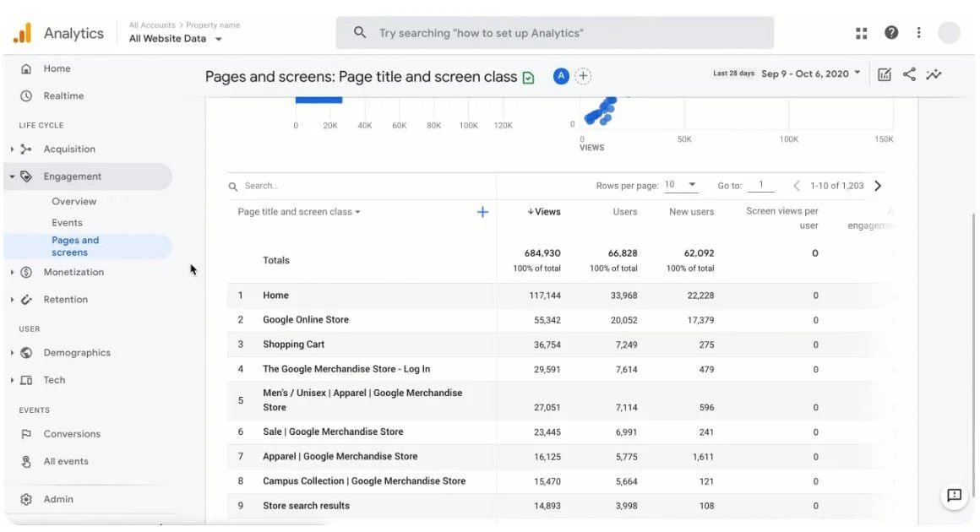Open Rows per page dropdown
The height and width of the screenshot is (532, 980).
point(680,185)
